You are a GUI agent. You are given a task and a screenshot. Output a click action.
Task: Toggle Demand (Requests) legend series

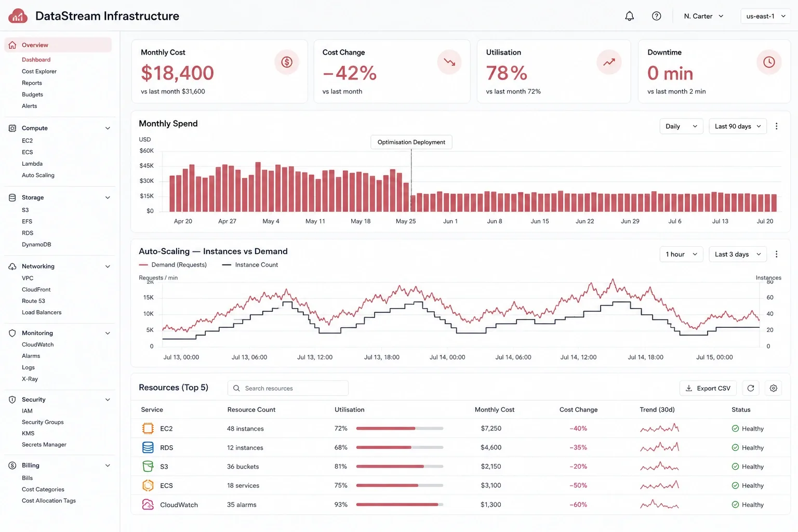tap(173, 264)
